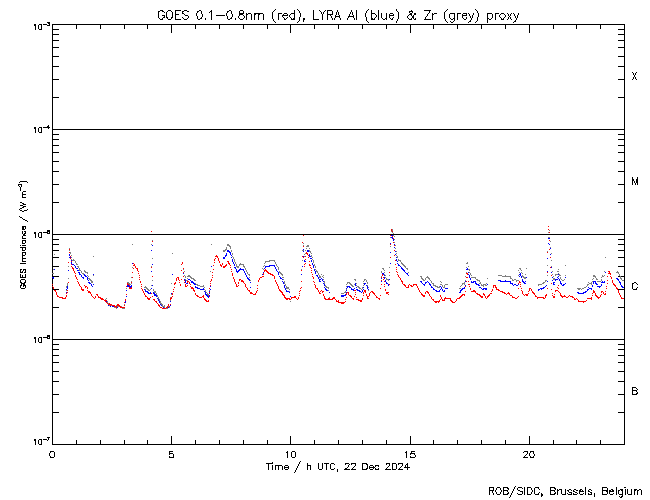
Task: Click the M flare class label
Action: click(634, 182)
